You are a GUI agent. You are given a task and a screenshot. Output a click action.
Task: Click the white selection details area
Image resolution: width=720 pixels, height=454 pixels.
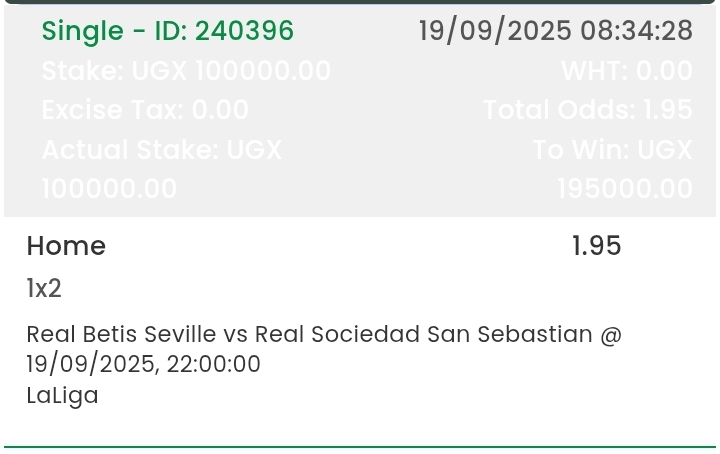pos(360,331)
